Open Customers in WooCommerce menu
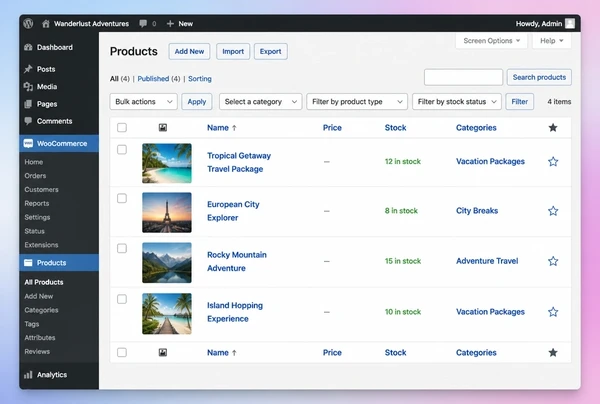The width and height of the screenshot is (600, 404). coord(41,189)
